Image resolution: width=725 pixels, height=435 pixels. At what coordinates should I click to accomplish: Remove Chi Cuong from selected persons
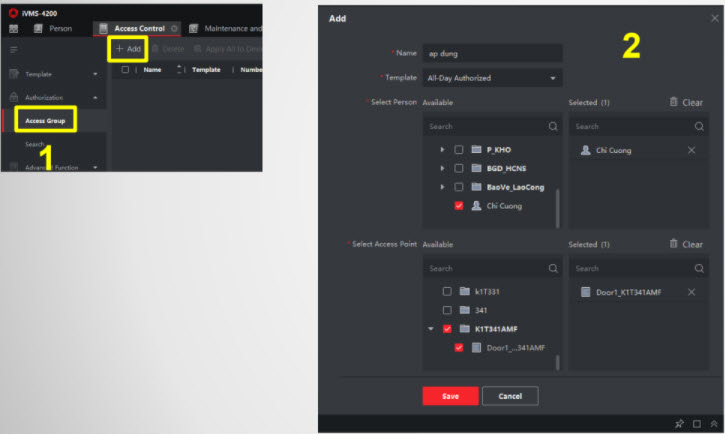691,150
